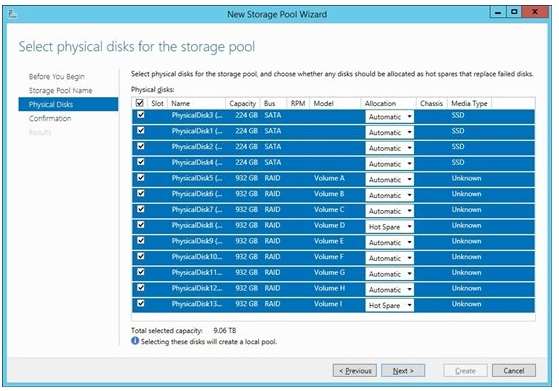Open Allocation dropdown for PhysicalDisk5 Volume A
559x391 pixels.
point(389,180)
